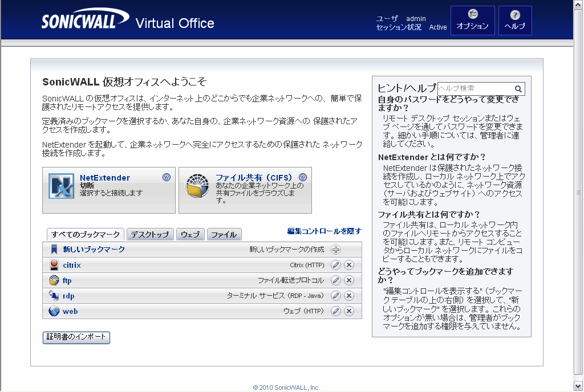Select the すべてのブックマーク tab
Screen dimensions: 584x392
pos(86,235)
